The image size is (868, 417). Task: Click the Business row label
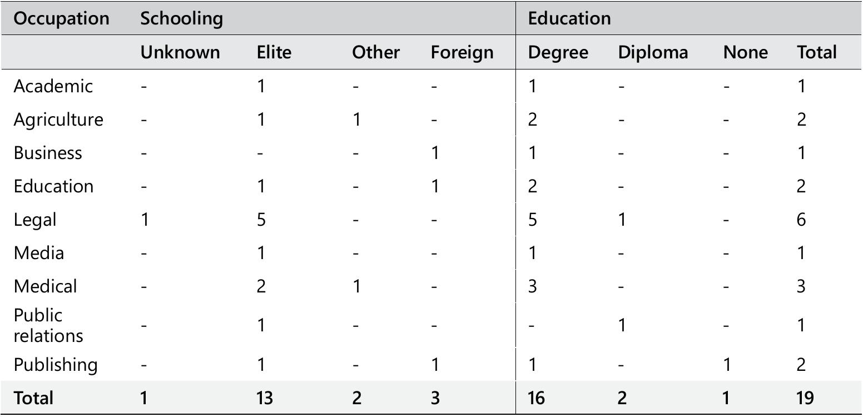[x=48, y=153]
